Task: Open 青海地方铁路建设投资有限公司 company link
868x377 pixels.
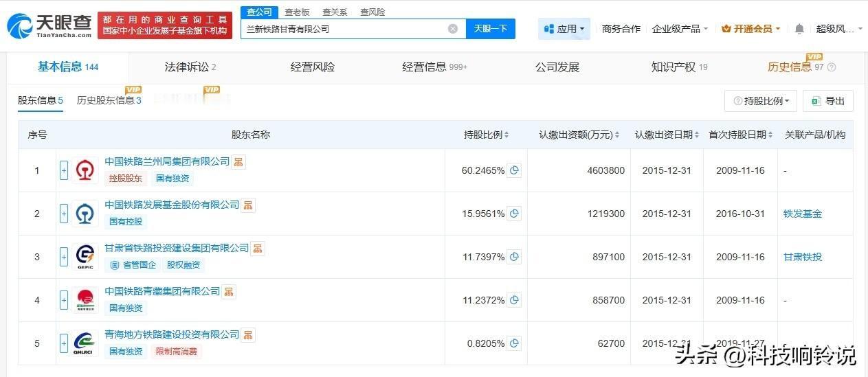Action: pyautogui.click(x=172, y=334)
